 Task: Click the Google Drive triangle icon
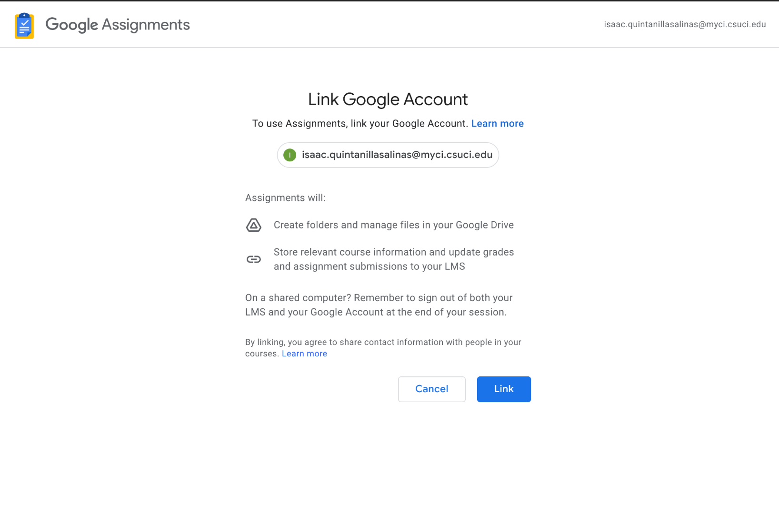click(253, 225)
